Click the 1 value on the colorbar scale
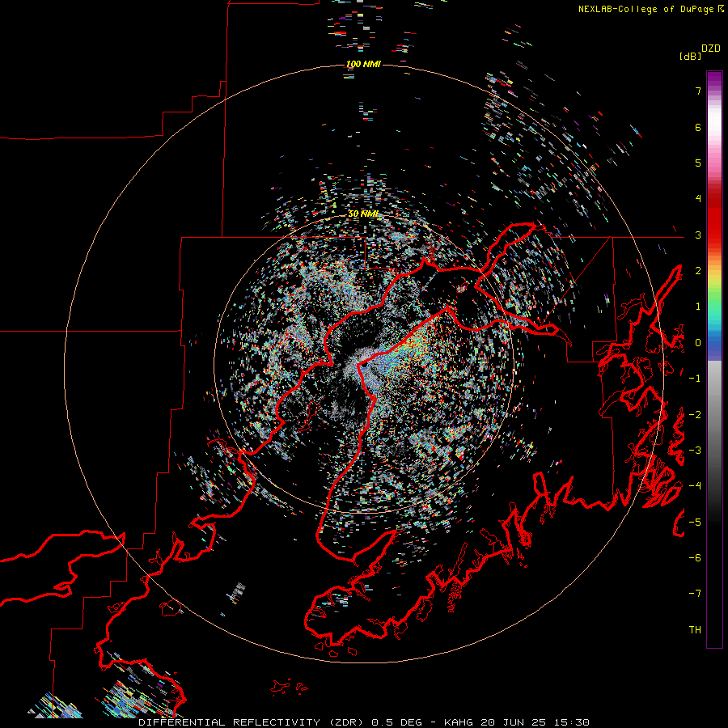This screenshot has height=728, width=728. pyautogui.click(x=698, y=307)
